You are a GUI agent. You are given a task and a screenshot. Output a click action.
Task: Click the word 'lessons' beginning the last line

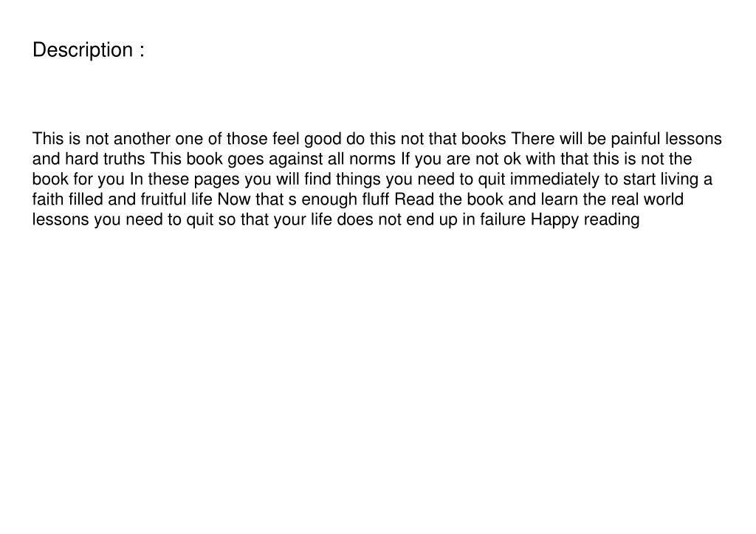click(x=61, y=219)
